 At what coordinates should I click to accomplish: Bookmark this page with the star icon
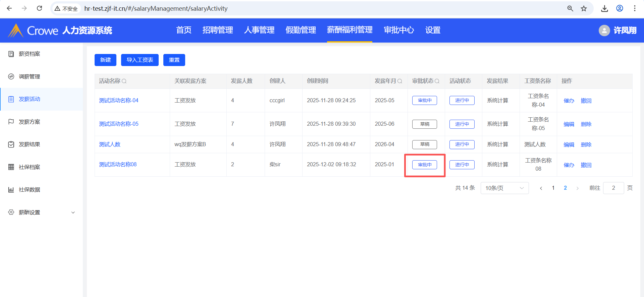pyautogui.click(x=584, y=8)
